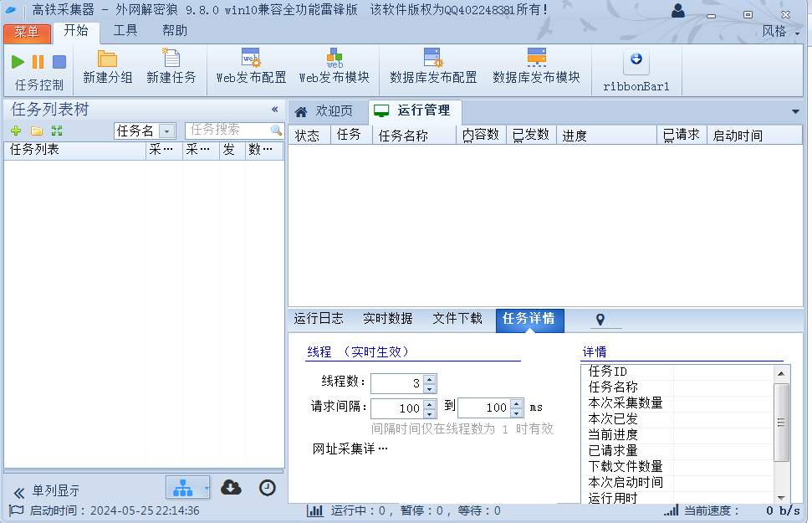
Task: Click the cloud download icon at bottom left
Action: (231, 487)
